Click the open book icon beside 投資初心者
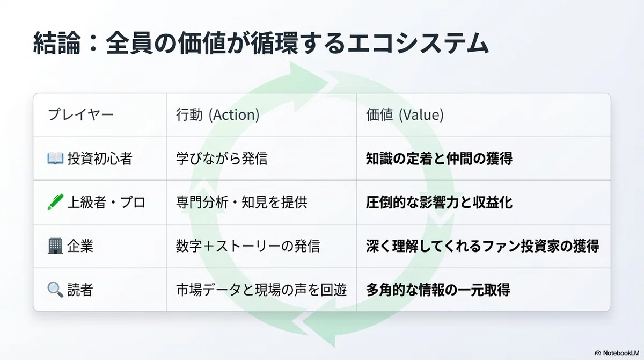 tap(55, 159)
